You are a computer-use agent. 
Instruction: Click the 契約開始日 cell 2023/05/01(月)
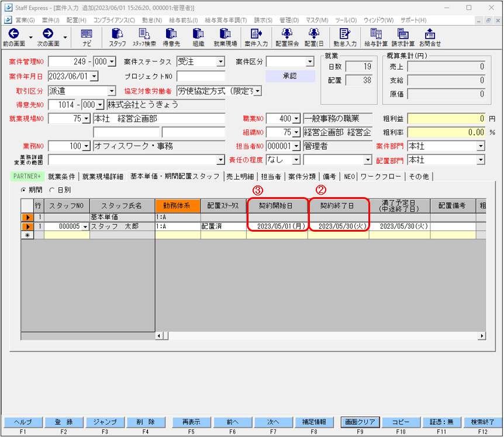pos(277,226)
